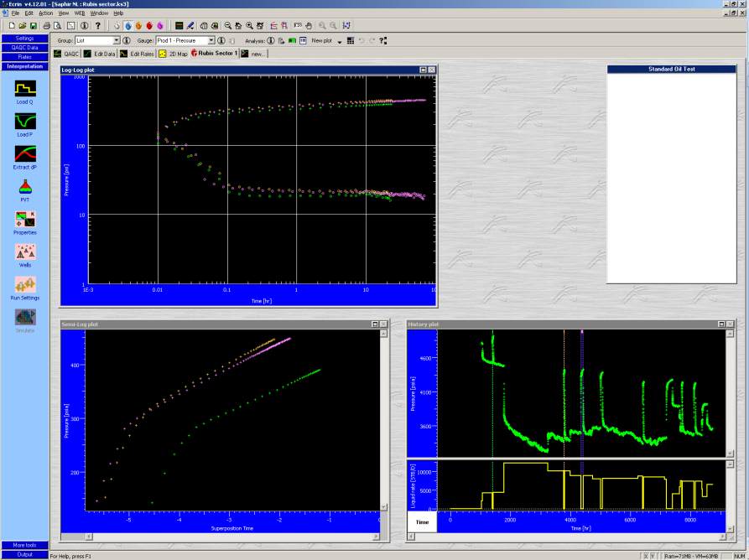Open the Extract dP tool
The width and height of the screenshot is (749, 560).
tap(25, 153)
